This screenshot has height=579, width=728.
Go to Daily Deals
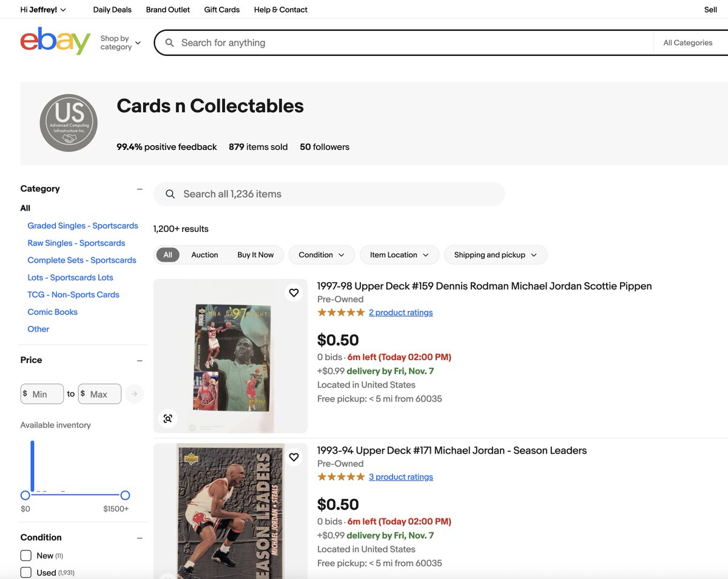click(112, 10)
